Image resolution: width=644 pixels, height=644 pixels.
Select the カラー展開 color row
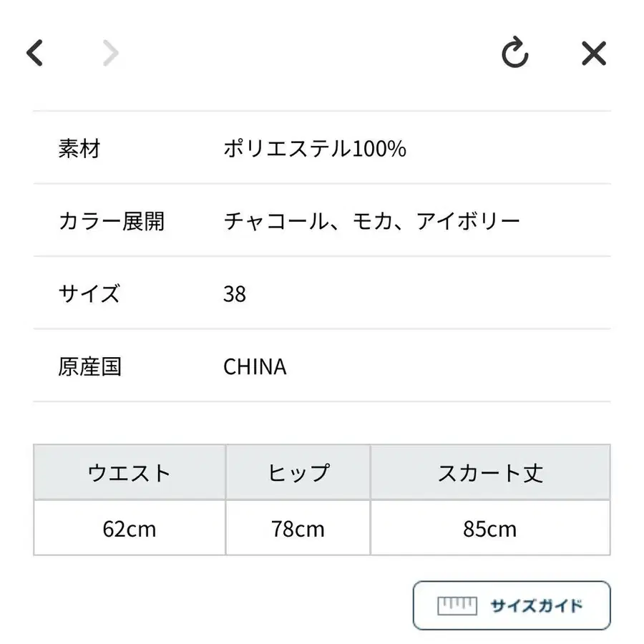tap(111, 222)
